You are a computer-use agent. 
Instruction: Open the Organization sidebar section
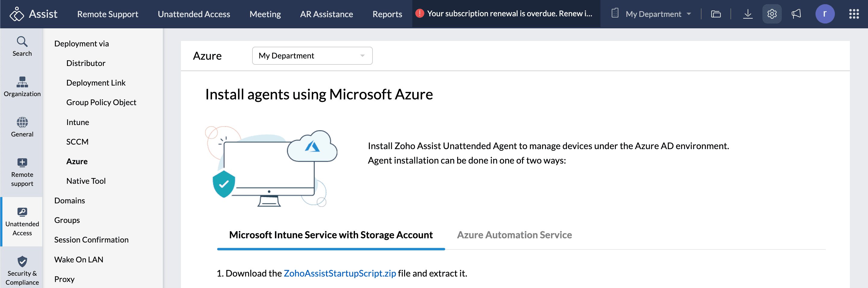click(x=22, y=87)
